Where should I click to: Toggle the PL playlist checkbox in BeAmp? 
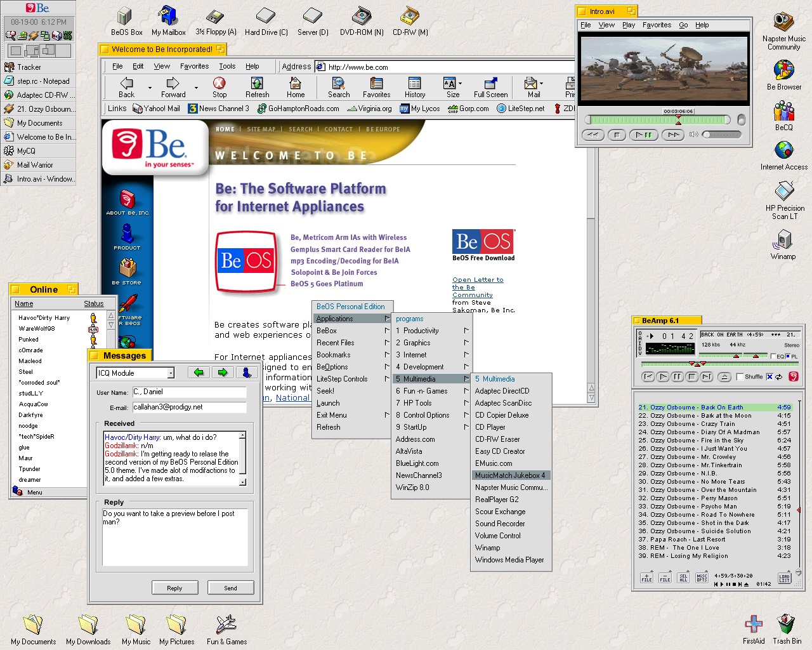coord(788,356)
